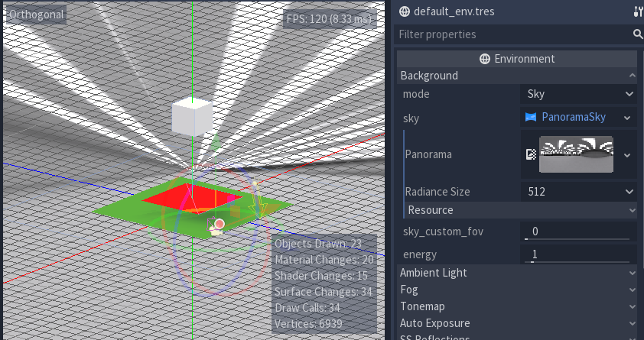Collapse the Background section
Image resolution: width=644 pixels, height=340 pixels.
pos(517,76)
